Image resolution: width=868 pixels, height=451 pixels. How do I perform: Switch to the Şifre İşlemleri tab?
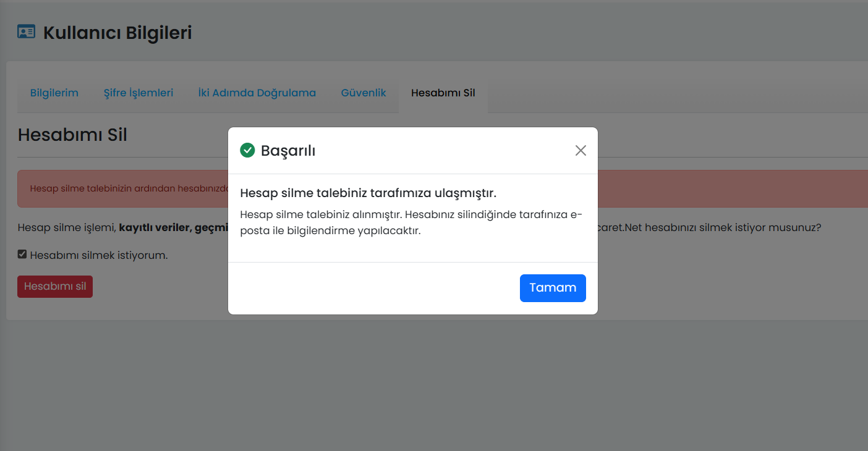pyautogui.click(x=138, y=93)
